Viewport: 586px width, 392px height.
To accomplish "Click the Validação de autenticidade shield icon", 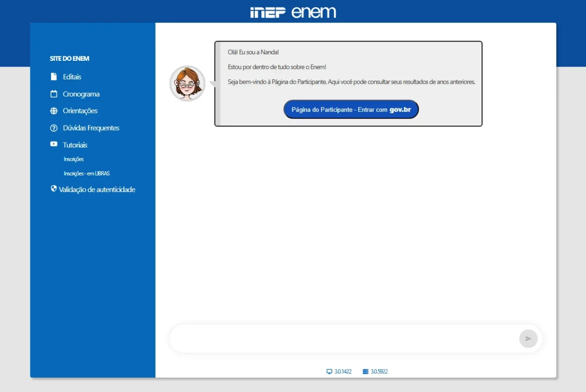I will tap(54, 188).
